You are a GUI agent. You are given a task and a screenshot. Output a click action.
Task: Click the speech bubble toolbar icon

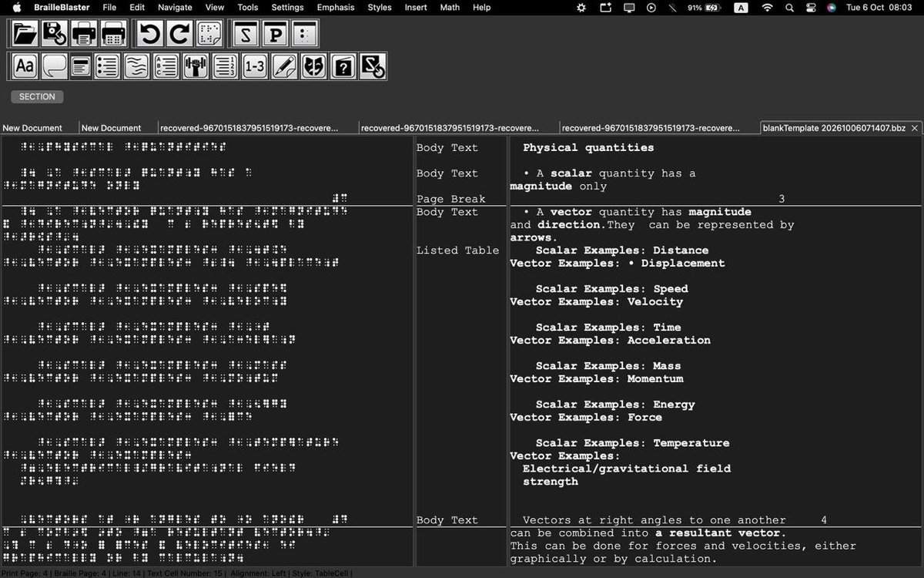tap(54, 66)
